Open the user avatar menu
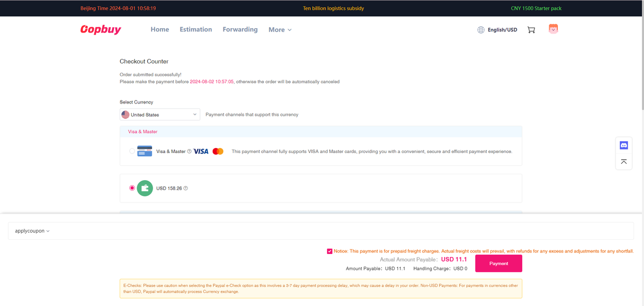This screenshot has width=644, height=306. point(553,29)
